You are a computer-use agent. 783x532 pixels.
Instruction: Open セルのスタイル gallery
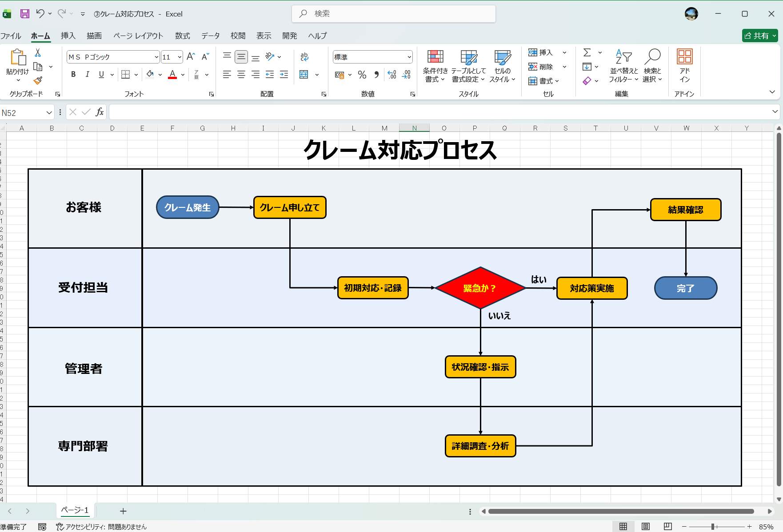point(502,66)
